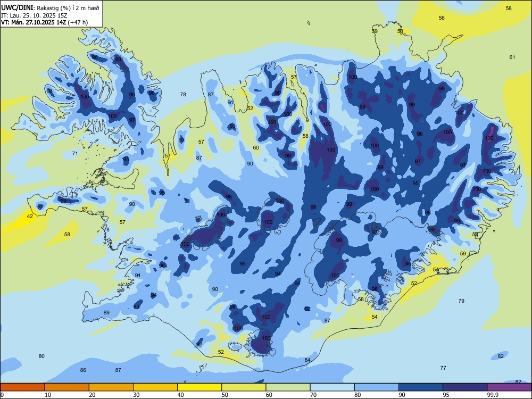Click the legend label 99.9
532x399 pixels.
pos(492,395)
